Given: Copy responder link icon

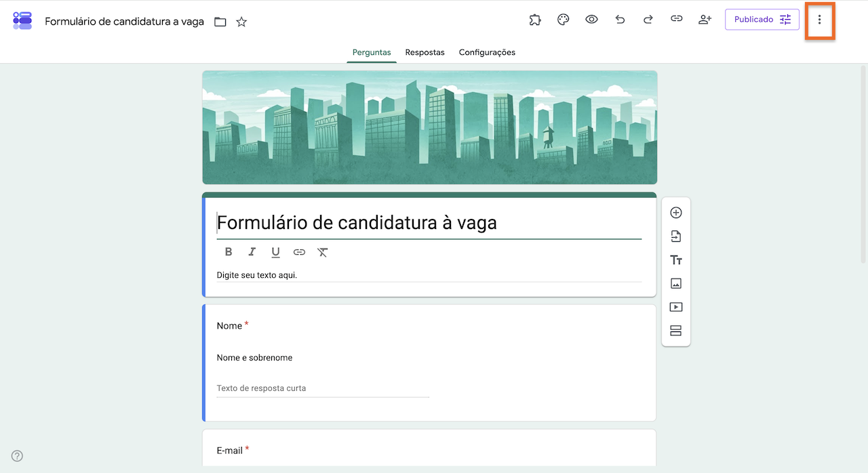Looking at the screenshot, I should [x=676, y=20].
